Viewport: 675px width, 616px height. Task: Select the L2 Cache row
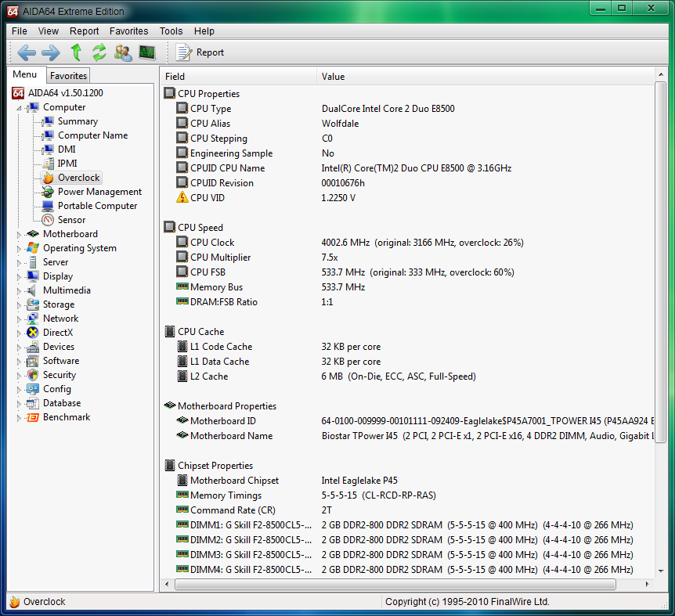tap(407, 376)
